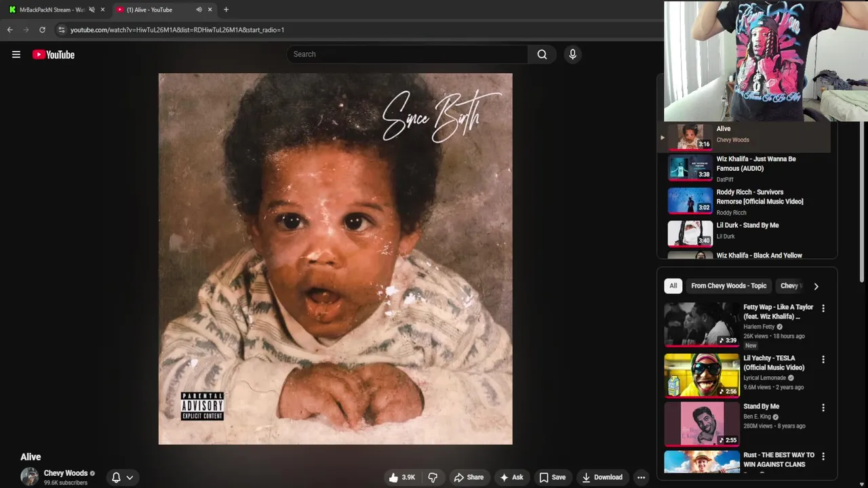Open more actions three-dot menu under video
Viewport: 868px width, 488px height.
tap(641, 477)
